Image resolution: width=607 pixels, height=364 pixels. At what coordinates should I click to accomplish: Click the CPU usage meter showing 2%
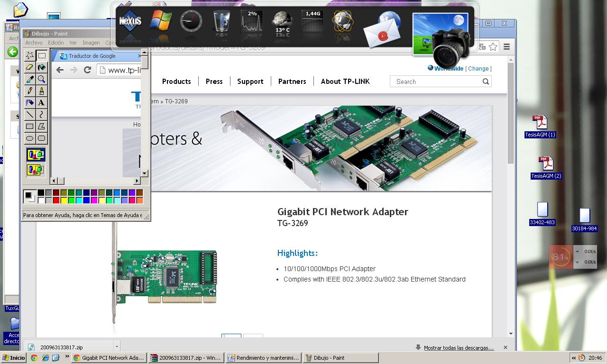(x=252, y=21)
